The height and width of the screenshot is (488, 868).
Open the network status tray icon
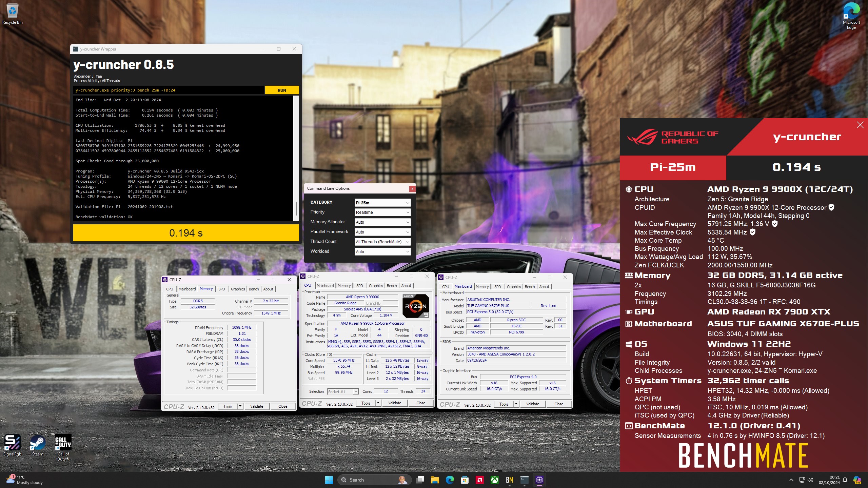tap(802, 480)
